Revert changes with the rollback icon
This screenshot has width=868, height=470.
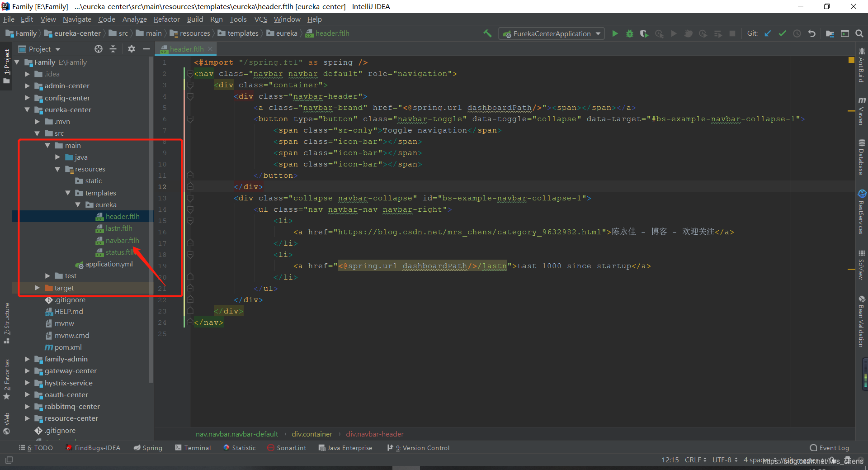[x=812, y=33]
